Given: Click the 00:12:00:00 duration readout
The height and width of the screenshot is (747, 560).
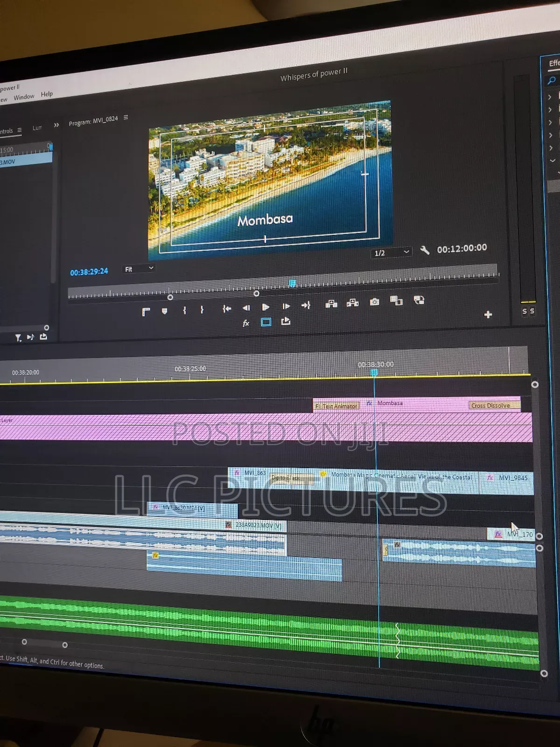Looking at the screenshot, I should [462, 248].
